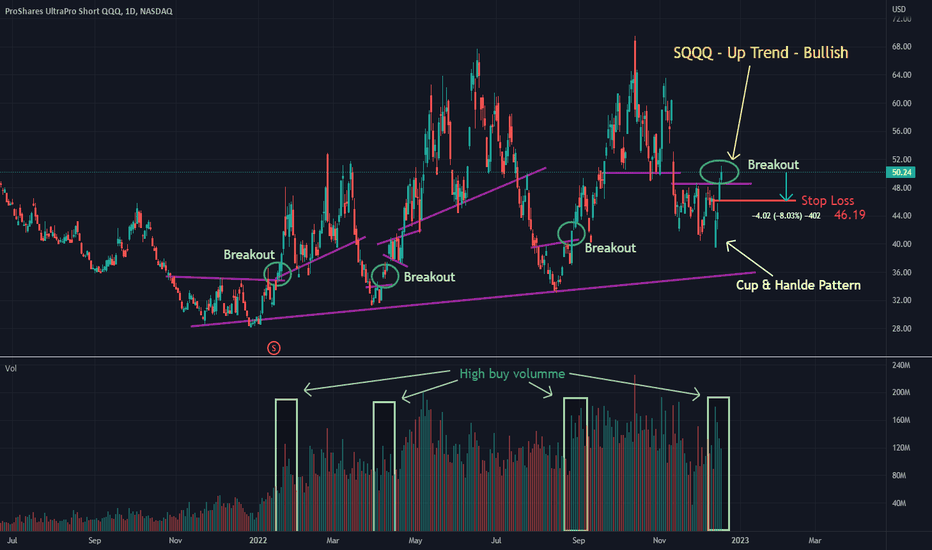Select the 'SQQQ - Up Trend - Bullish' annotation
The height and width of the screenshot is (550, 932).
(x=760, y=53)
